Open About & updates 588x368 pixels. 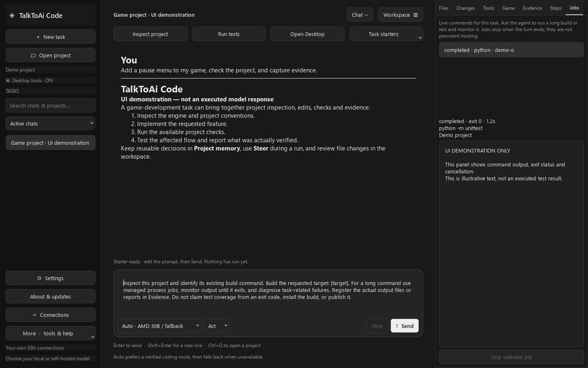coord(50,296)
